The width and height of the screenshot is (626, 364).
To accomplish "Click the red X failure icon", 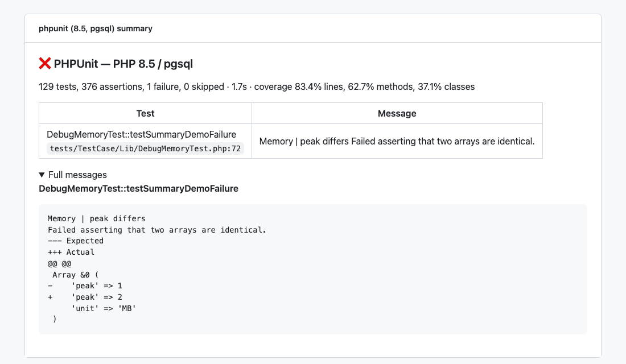I will point(45,64).
